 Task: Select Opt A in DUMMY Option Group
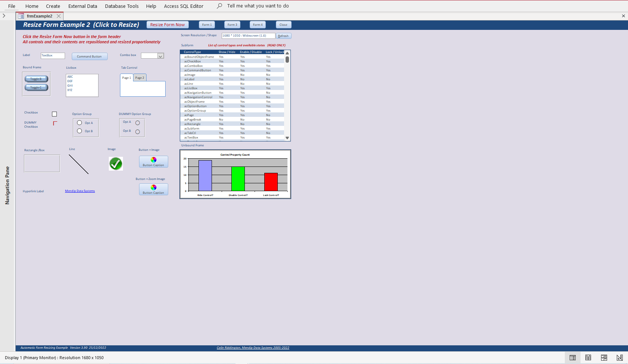[x=138, y=123]
